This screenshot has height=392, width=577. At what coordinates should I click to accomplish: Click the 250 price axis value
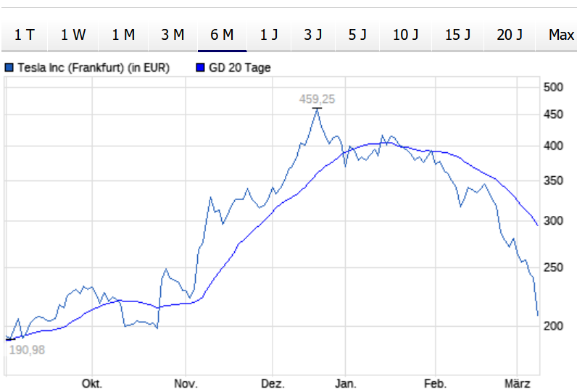[x=554, y=267]
